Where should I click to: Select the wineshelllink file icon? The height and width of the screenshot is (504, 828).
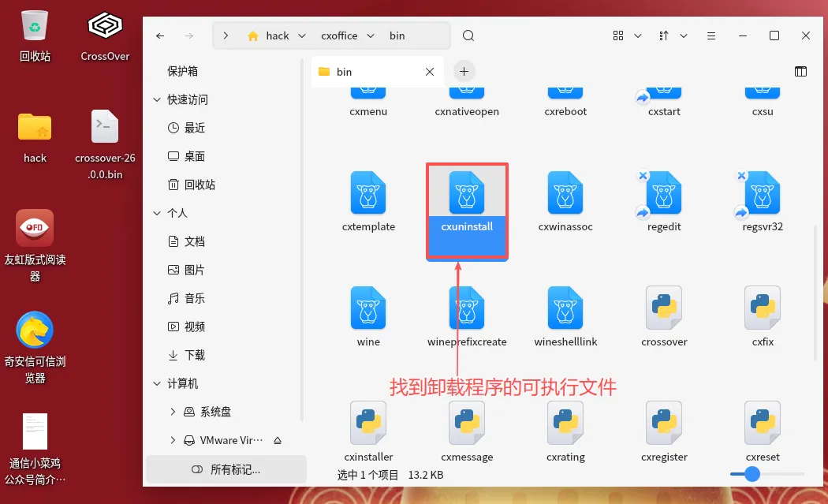(565, 308)
